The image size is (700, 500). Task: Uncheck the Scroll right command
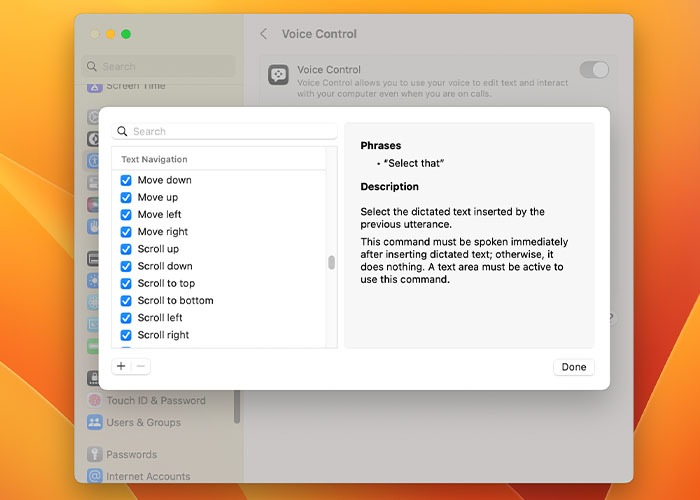coord(126,335)
